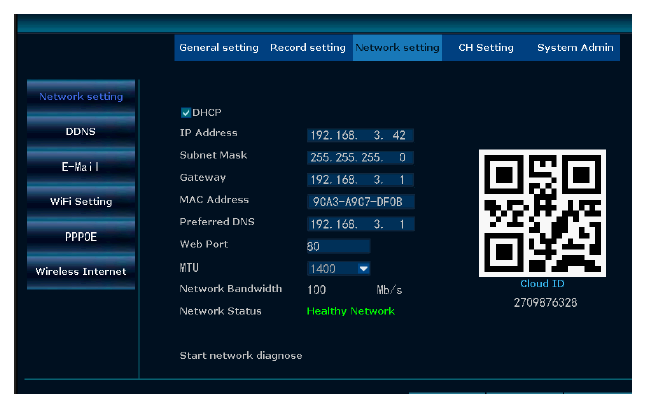This screenshot has height=408, width=646.
Task: Click the Web Port field showing 80
Action: pos(338,246)
